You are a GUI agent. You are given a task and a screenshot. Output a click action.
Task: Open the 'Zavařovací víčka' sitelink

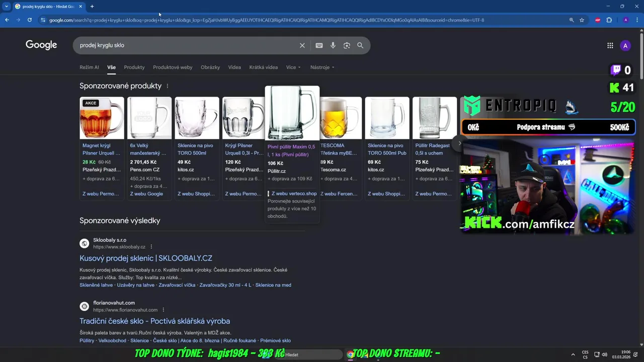tap(177, 285)
